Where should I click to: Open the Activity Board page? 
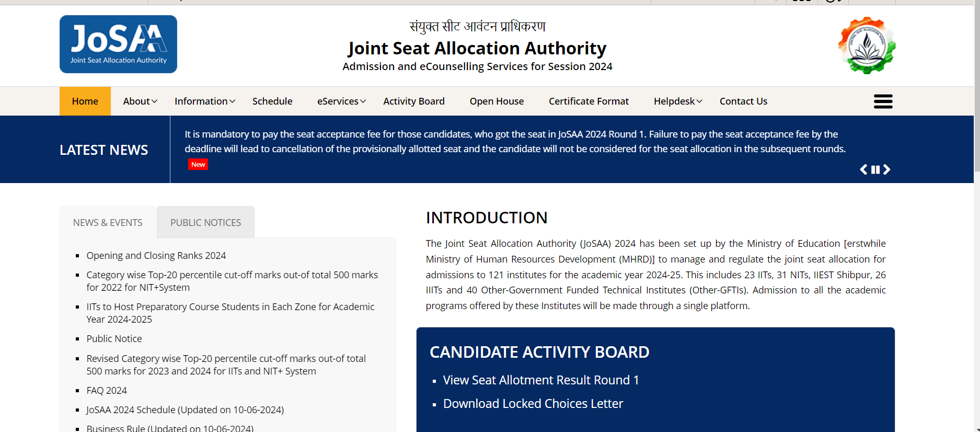pyautogui.click(x=414, y=101)
